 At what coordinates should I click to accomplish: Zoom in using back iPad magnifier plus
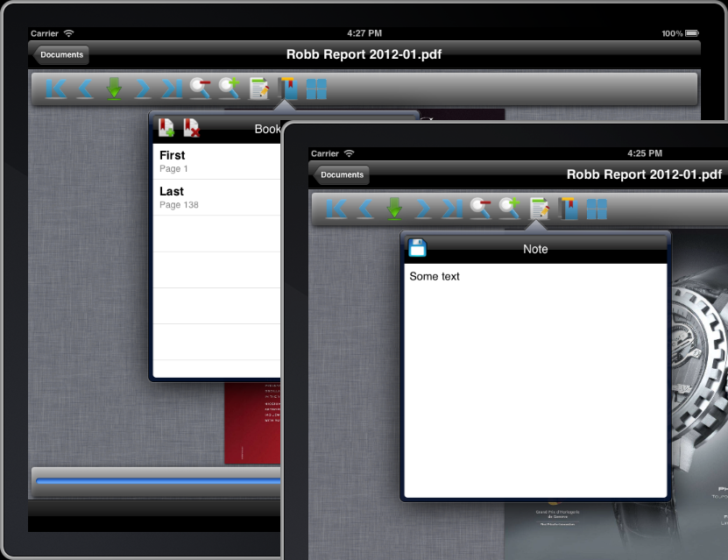pos(230,89)
